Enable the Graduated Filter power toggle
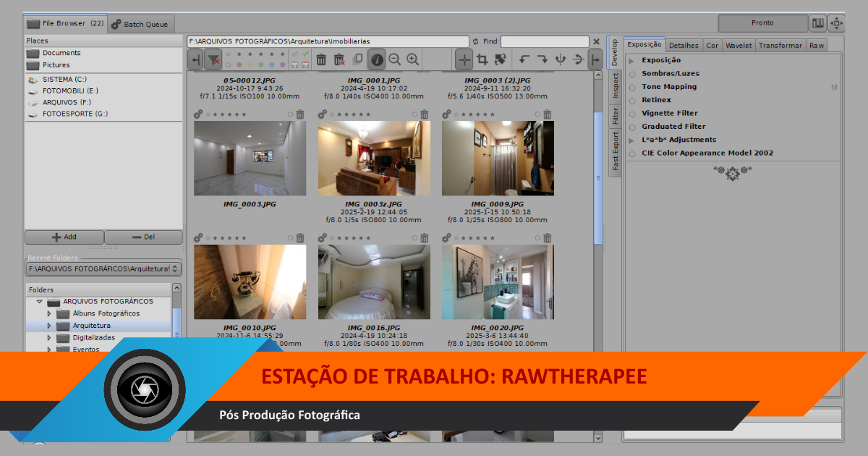868x456 pixels. coord(632,127)
